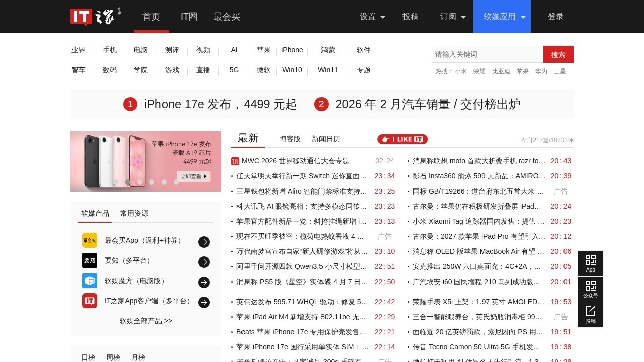Click the 要知 black app icon
This screenshot has width=644, height=362.
point(90,260)
